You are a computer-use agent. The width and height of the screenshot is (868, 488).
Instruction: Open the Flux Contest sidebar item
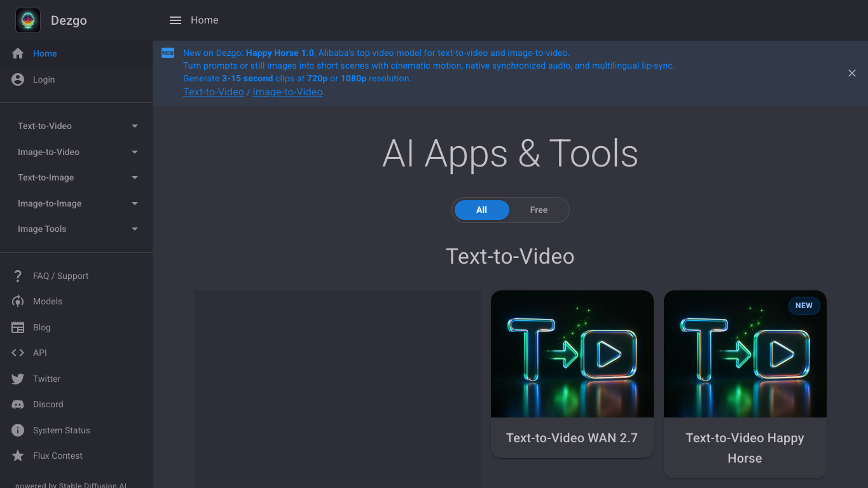click(76, 456)
